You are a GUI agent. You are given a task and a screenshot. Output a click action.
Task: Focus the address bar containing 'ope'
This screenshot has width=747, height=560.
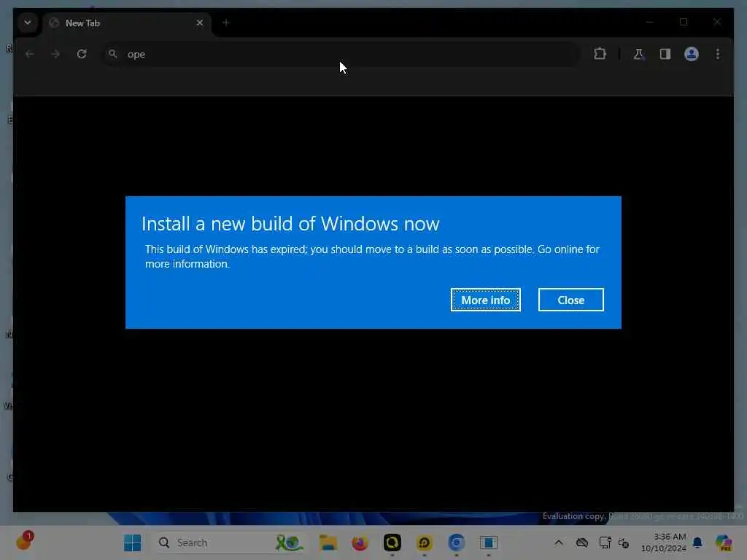341,54
